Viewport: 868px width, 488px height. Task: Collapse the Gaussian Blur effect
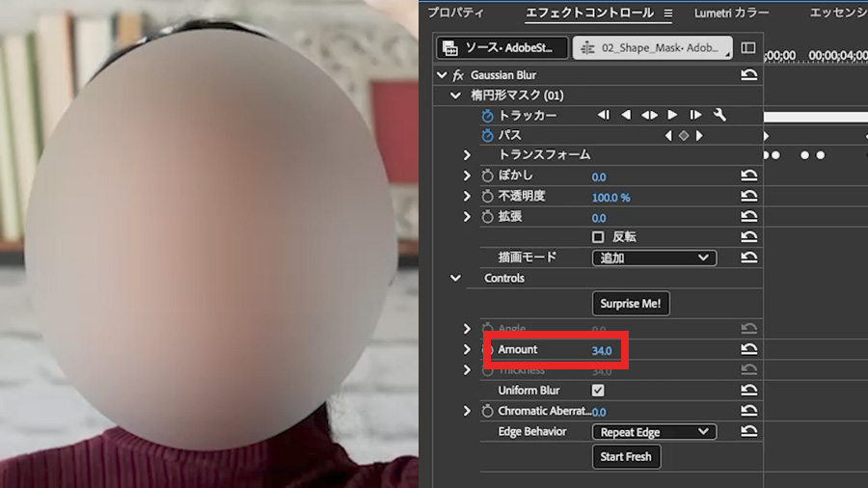click(x=441, y=74)
